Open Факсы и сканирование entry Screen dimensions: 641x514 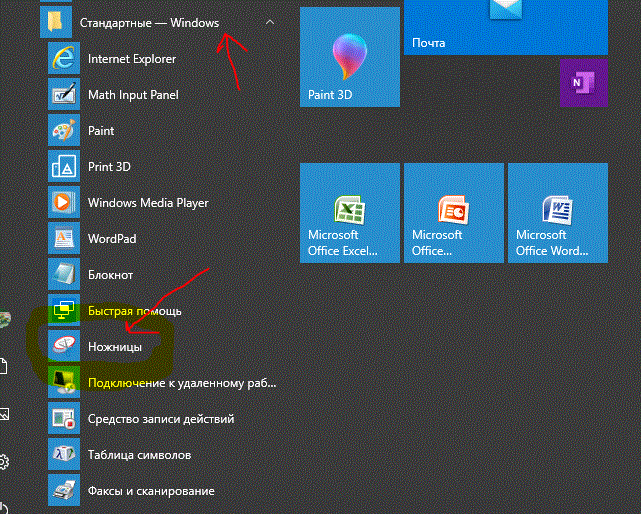pos(151,491)
